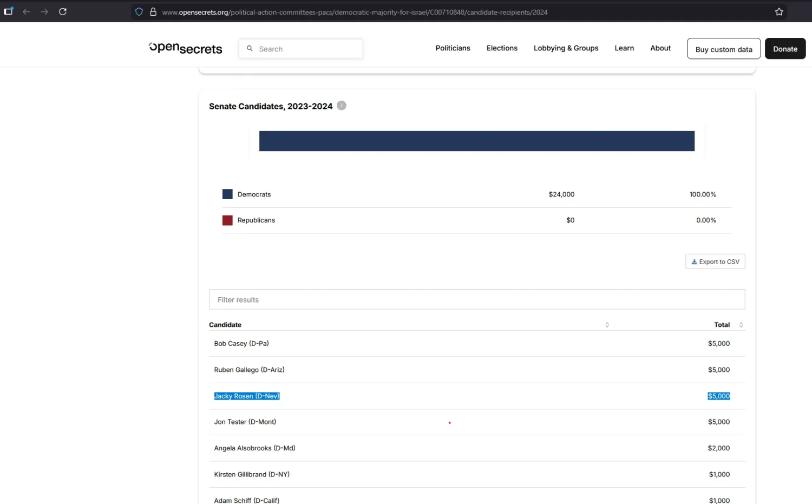The height and width of the screenshot is (504, 812).
Task: Click the $0 Republicans total
Action: click(571, 220)
